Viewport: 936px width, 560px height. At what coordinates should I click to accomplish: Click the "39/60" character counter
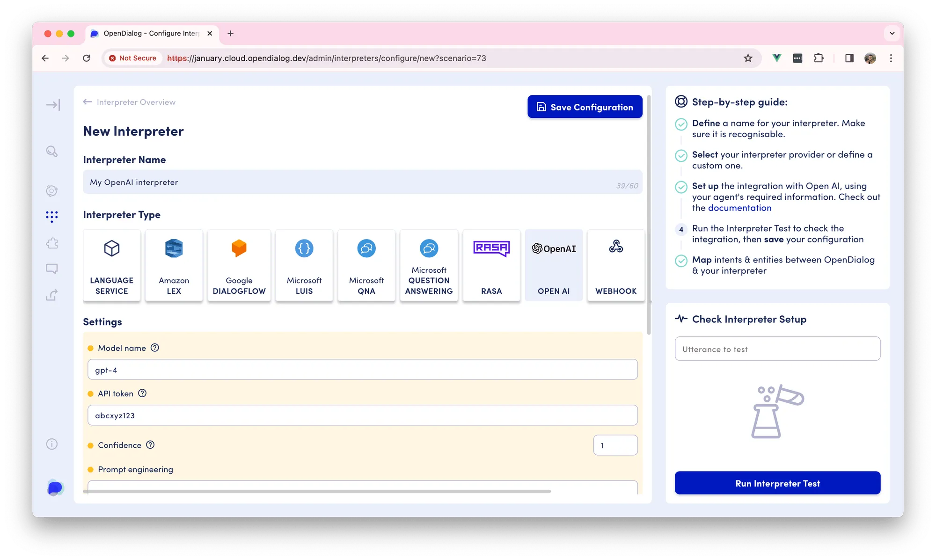click(x=627, y=186)
